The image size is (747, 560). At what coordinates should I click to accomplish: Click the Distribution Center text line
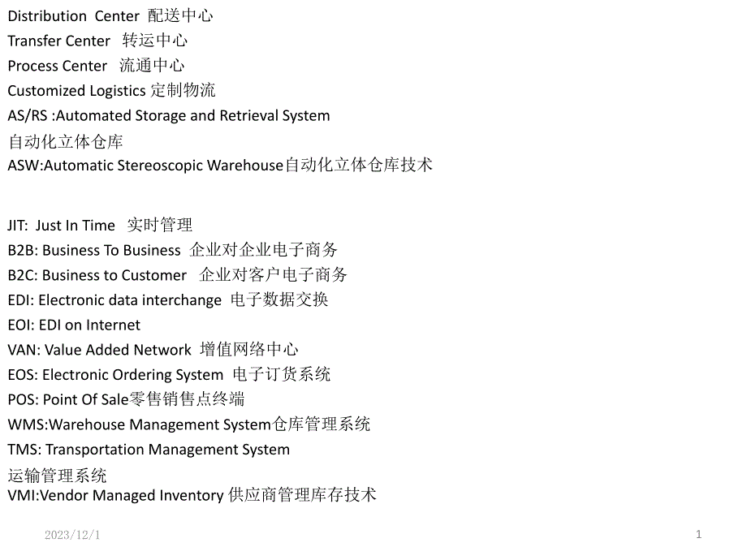point(110,15)
